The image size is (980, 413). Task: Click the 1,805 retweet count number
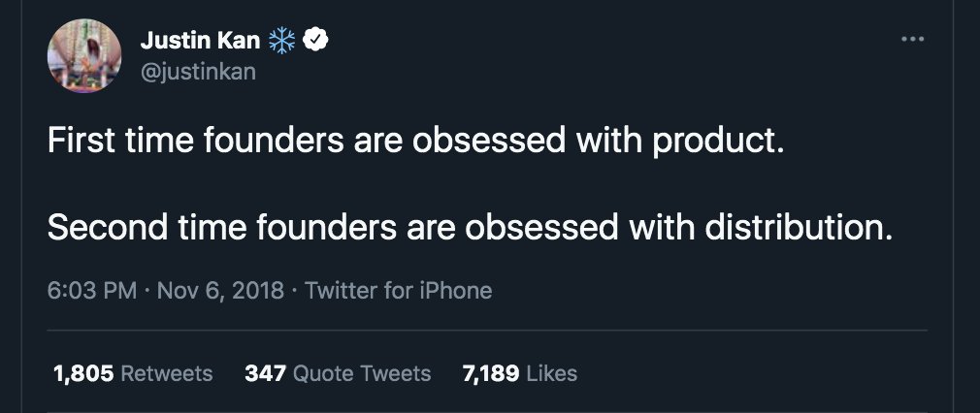click(83, 373)
